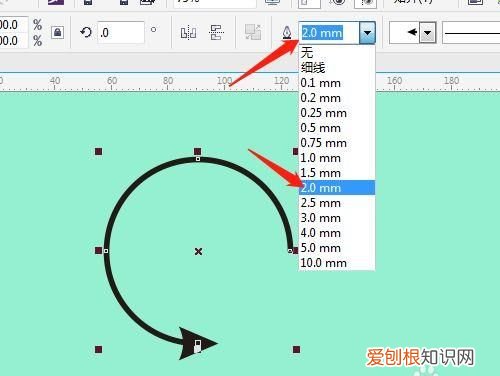
Task: Select 2.5 mm outline width
Action: click(x=337, y=203)
